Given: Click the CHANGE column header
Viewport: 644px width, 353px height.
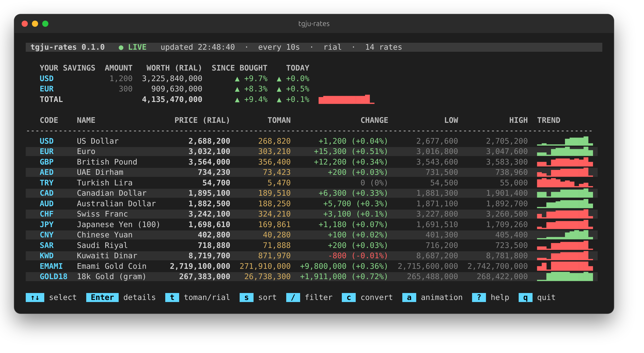Looking at the screenshot, I should click(x=374, y=120).
